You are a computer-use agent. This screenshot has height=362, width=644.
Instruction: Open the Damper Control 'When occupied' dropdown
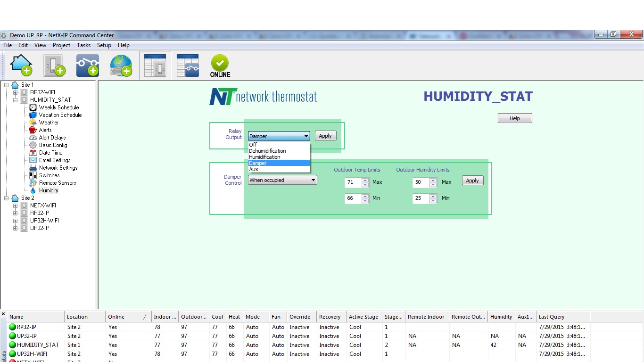click(283, 180)
